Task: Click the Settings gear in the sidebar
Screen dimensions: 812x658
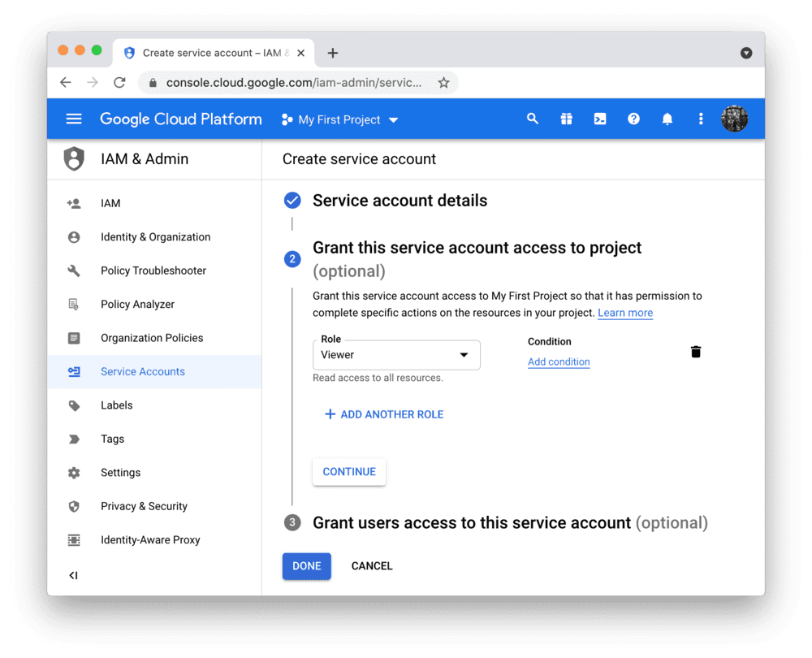Action: 74,472
